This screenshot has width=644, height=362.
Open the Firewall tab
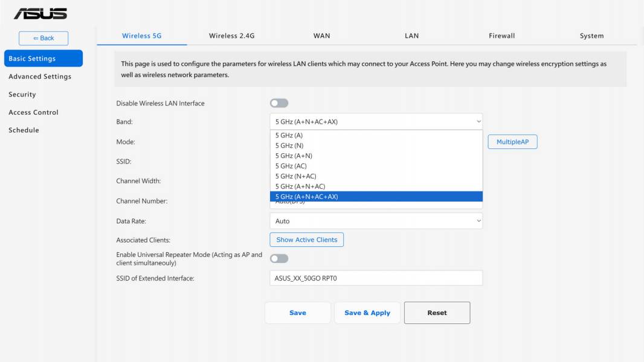click(x=501, y=36)
